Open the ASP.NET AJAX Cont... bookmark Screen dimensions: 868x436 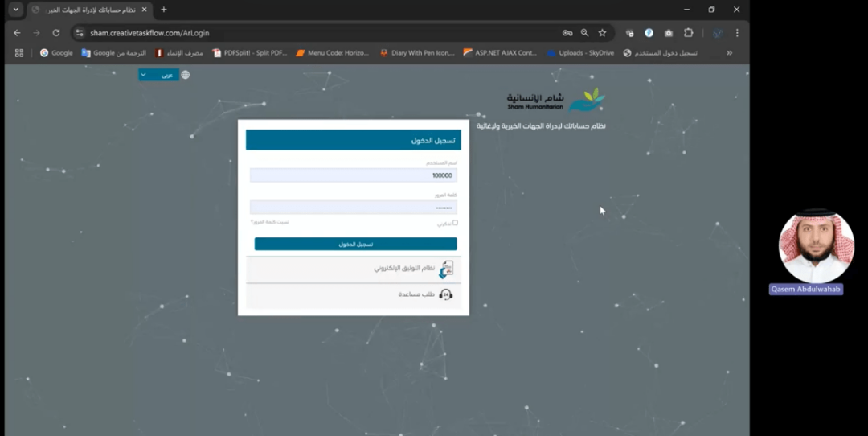500,53
